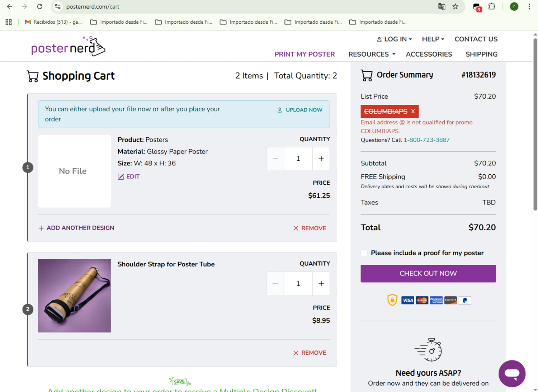Click the Shoulder Strap product image
The image size is (538, 392).
[x=74, y=296]
